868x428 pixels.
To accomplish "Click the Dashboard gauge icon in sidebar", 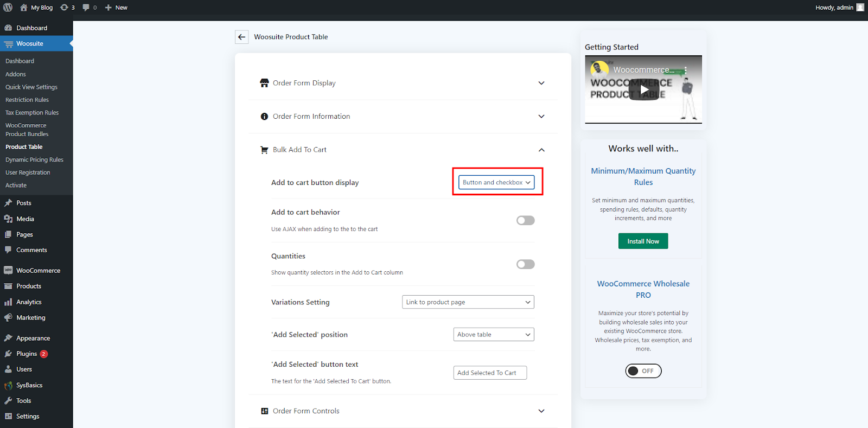I will point(8,28).
